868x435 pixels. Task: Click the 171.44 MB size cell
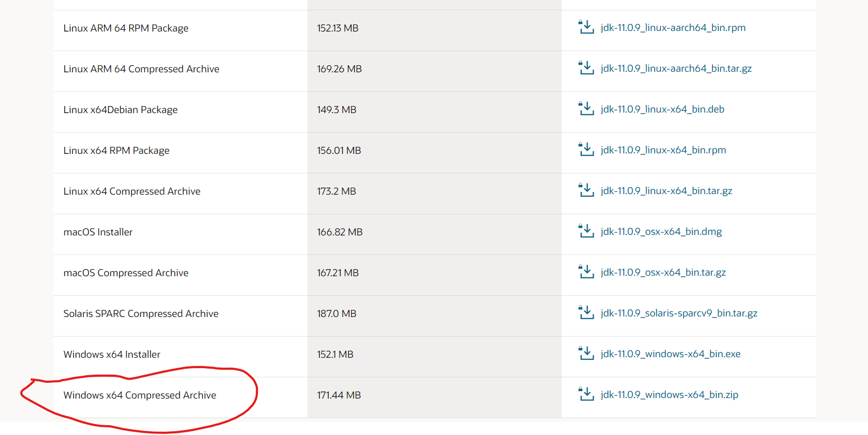pyautogui.click(x=434, y=397)
